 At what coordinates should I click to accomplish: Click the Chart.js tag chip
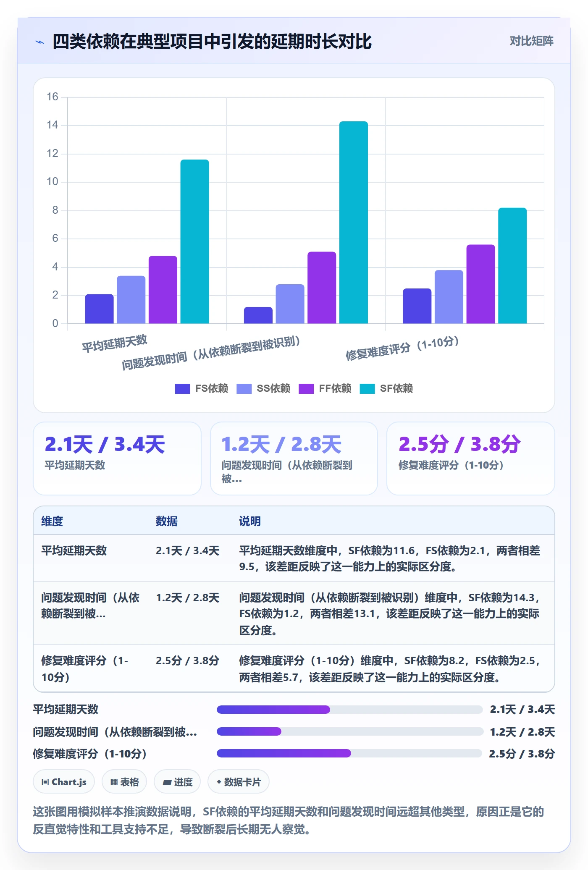64,782
